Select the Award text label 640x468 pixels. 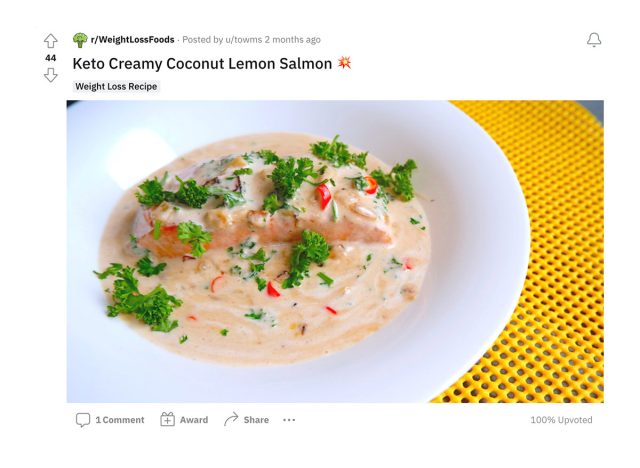(194, 420)
